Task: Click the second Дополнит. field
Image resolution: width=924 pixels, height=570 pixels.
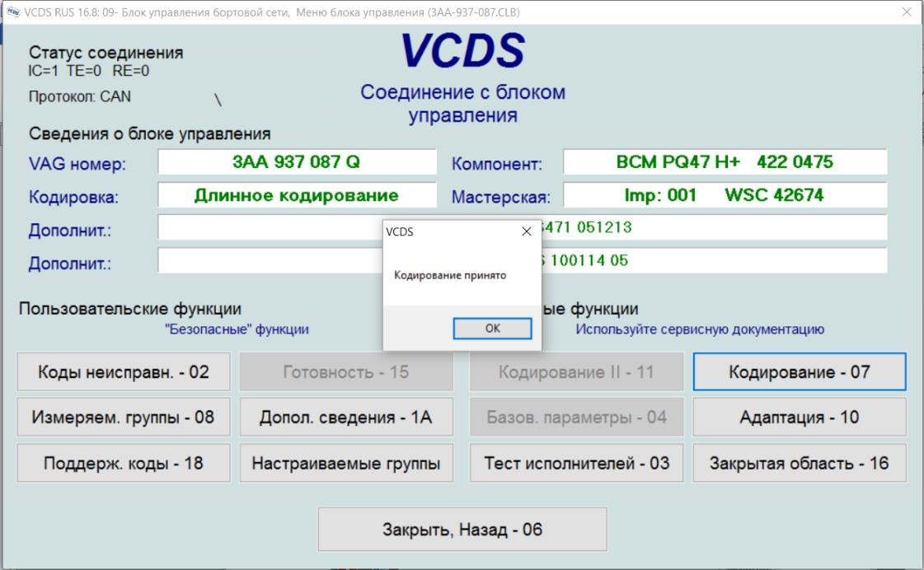Action: click(x=522, y=260)
